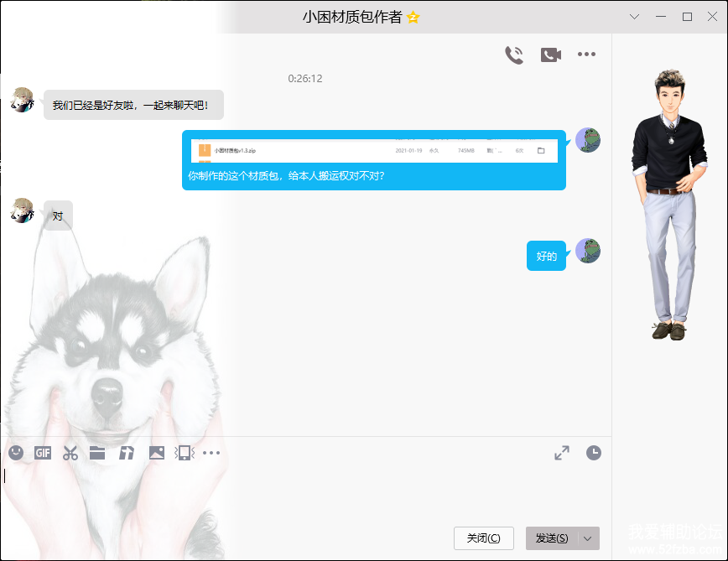Start a voice call
Viewport: 728px width, 561px height.
pyautogui.click(x=514, y=55)
